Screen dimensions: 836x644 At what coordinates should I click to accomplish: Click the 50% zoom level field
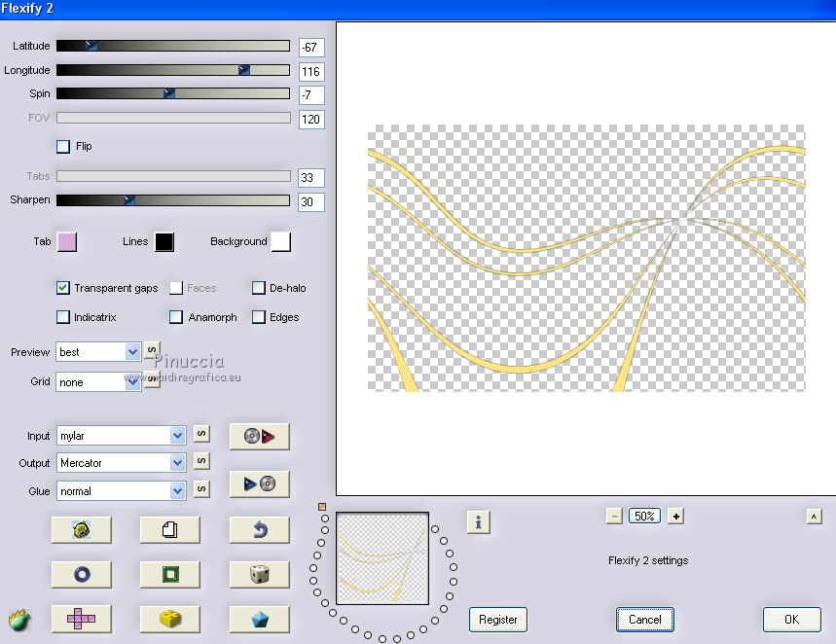pyautogui.click(x=644, y=516)
